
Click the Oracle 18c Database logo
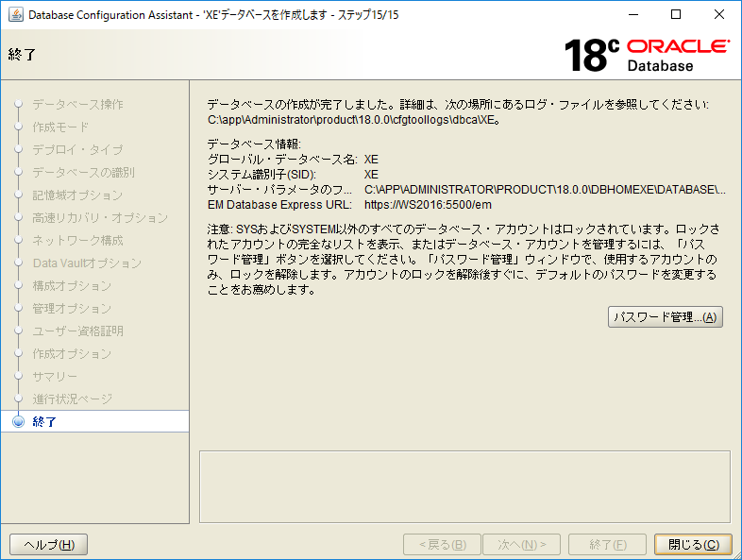pyautogui.click(x=647, y=56)
